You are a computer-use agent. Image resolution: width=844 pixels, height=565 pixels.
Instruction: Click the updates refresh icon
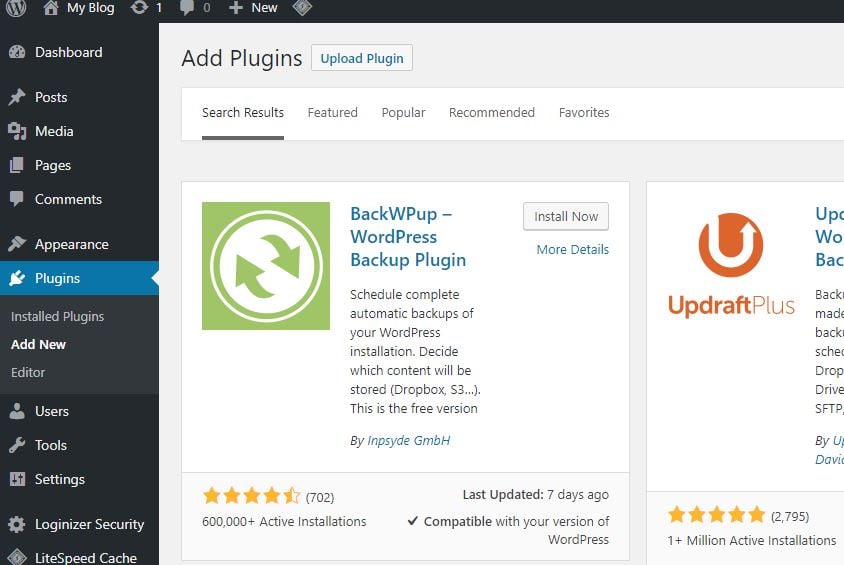[x=139, y=8]
